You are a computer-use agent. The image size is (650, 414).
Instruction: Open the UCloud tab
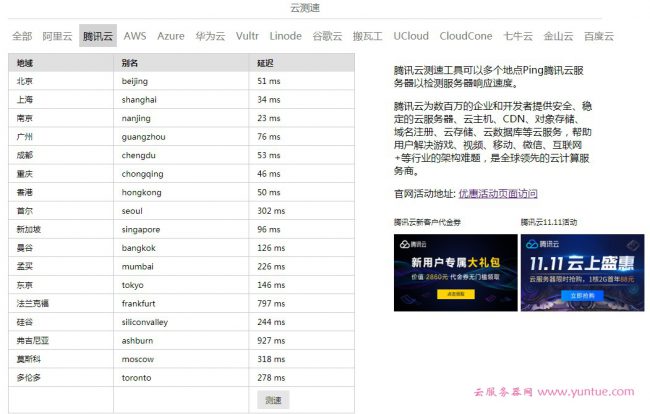[411, 36]
